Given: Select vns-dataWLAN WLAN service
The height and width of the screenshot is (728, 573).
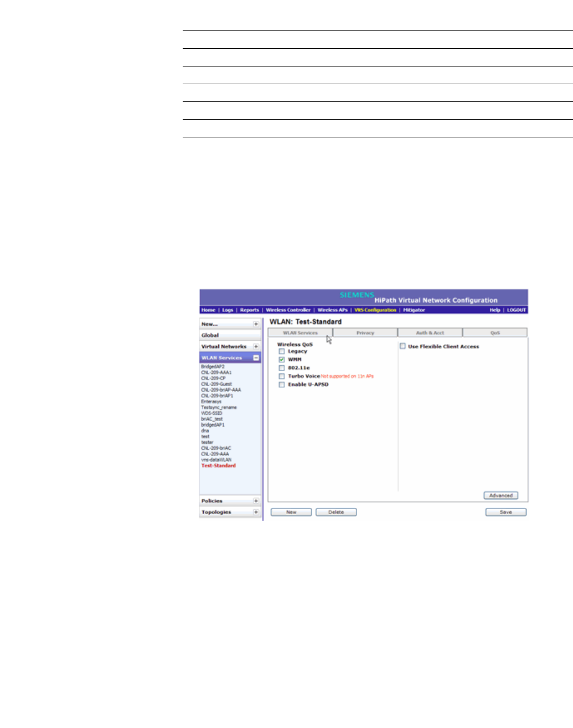Looking at the screenshot, I should [x=216, y=460].
